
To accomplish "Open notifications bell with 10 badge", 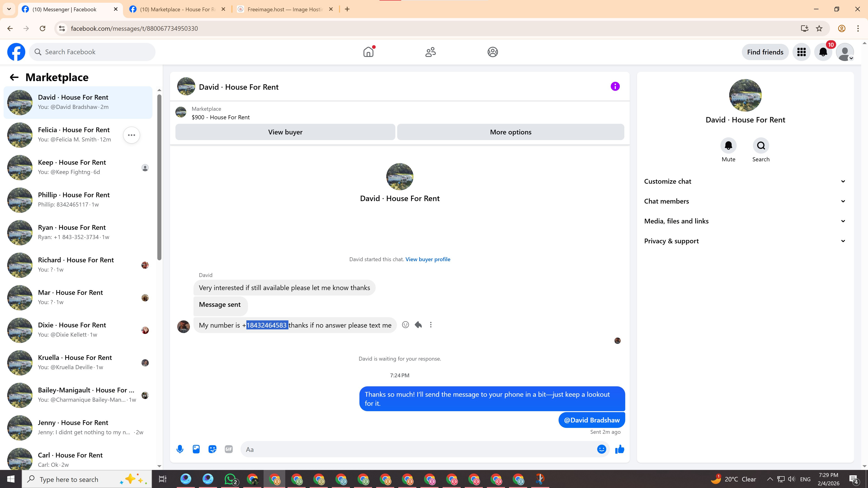I will 823,52.
